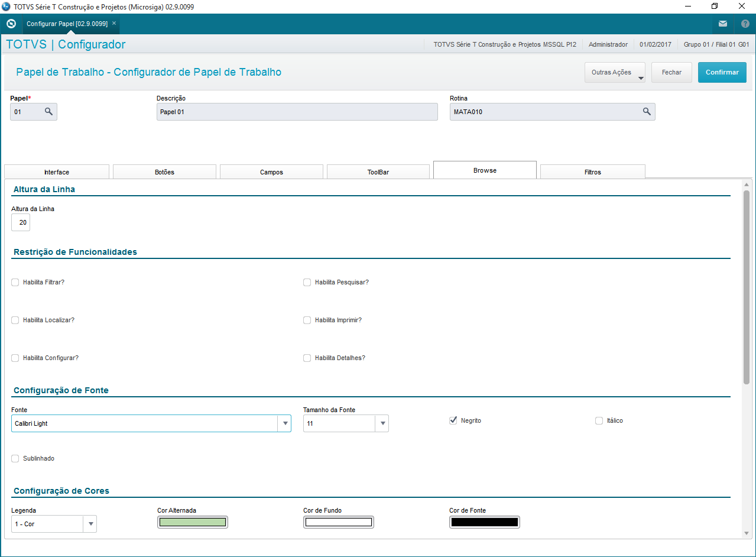Open the mail envelope icon
The height and width of the screenshot is (557, 756).
723,24
